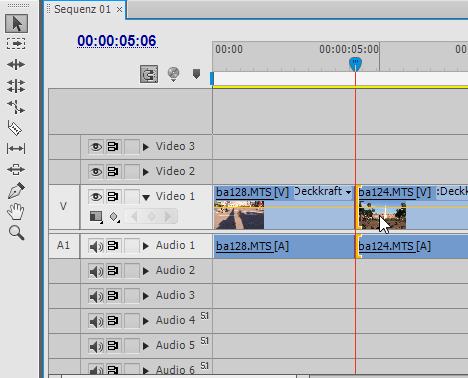This screenshot has width=468, height=378.
Task: Toggle the Snap magnet button
Action: [149, 74]
